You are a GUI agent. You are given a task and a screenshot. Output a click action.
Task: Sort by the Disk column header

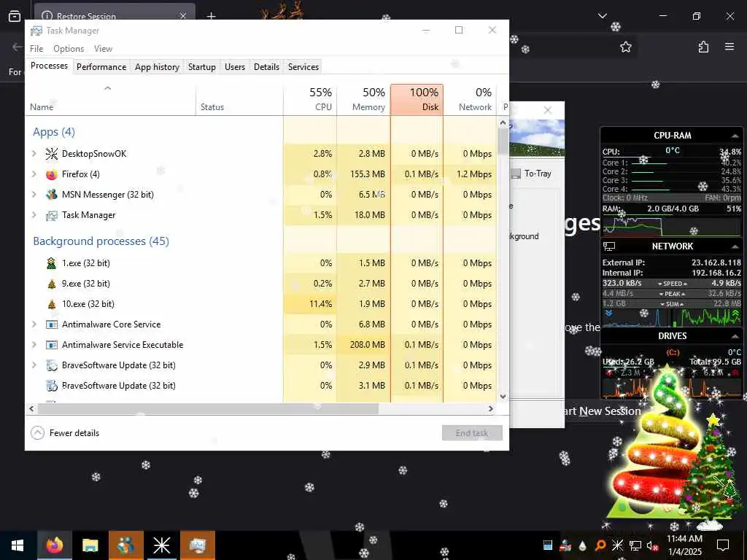417,99
